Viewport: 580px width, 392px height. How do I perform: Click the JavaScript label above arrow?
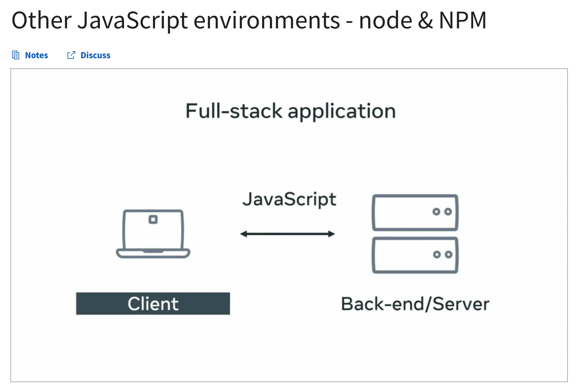coord(289,199)
